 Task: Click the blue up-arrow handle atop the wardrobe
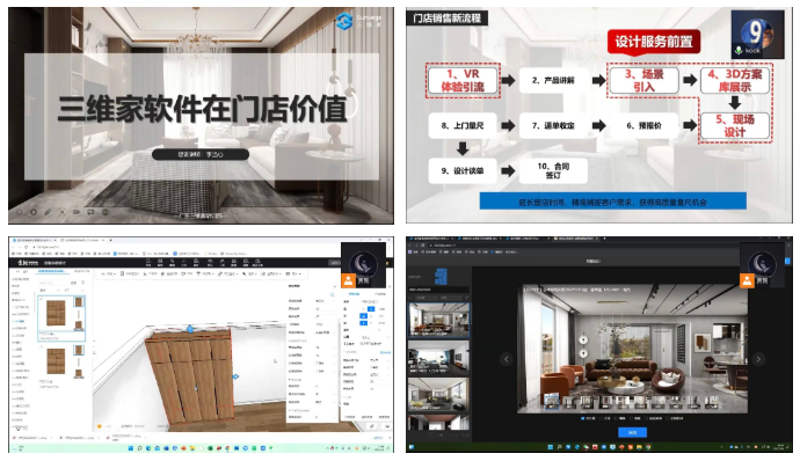point(190,329)
